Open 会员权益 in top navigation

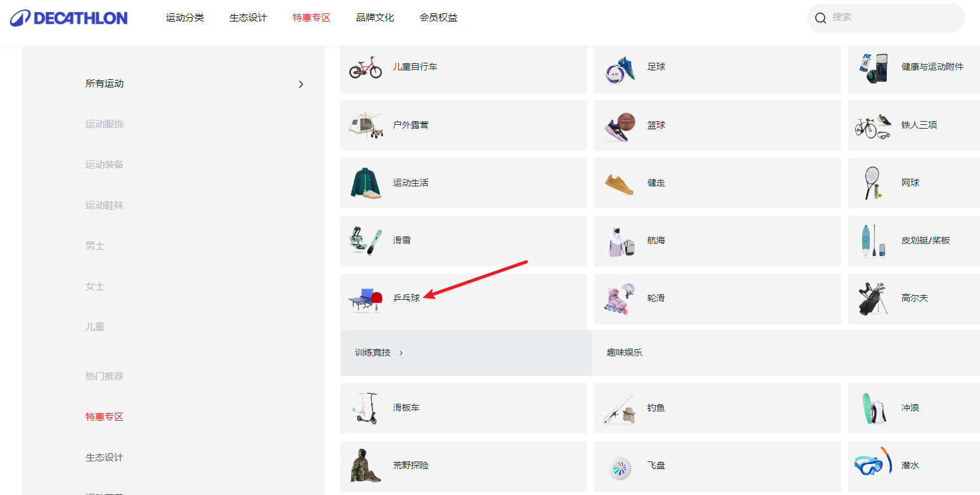pos(438,18)
